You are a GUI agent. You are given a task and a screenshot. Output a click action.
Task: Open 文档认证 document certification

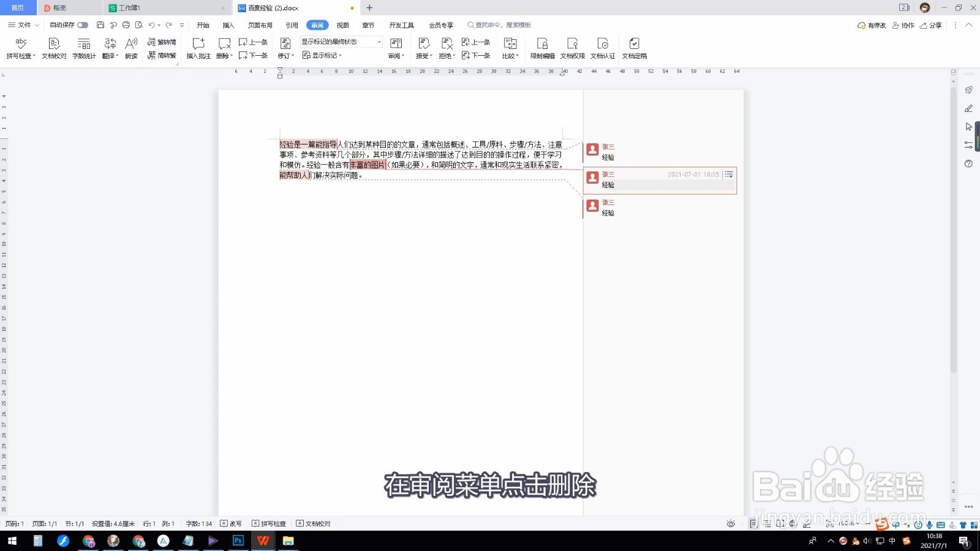pyautogui.click(x=602, y=48)
